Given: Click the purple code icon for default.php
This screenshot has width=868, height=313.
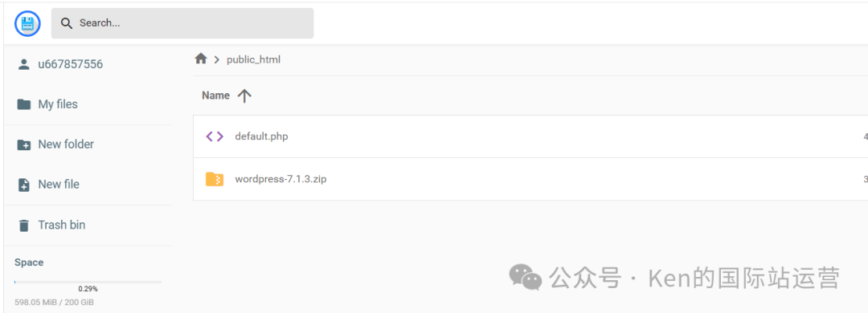Looking at the screenshot, I should (215, 136).
